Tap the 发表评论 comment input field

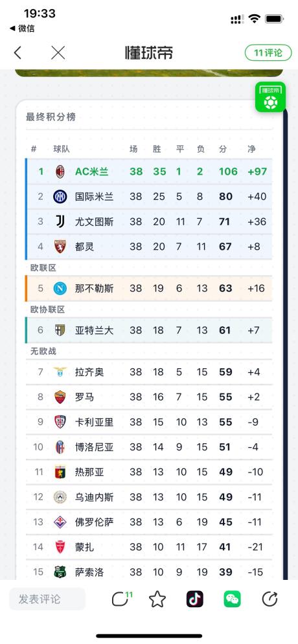(x=47, y=599)
